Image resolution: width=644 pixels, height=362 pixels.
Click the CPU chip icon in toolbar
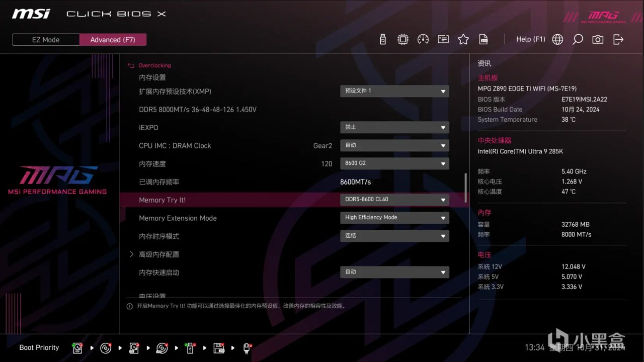[x=403, y=39]
